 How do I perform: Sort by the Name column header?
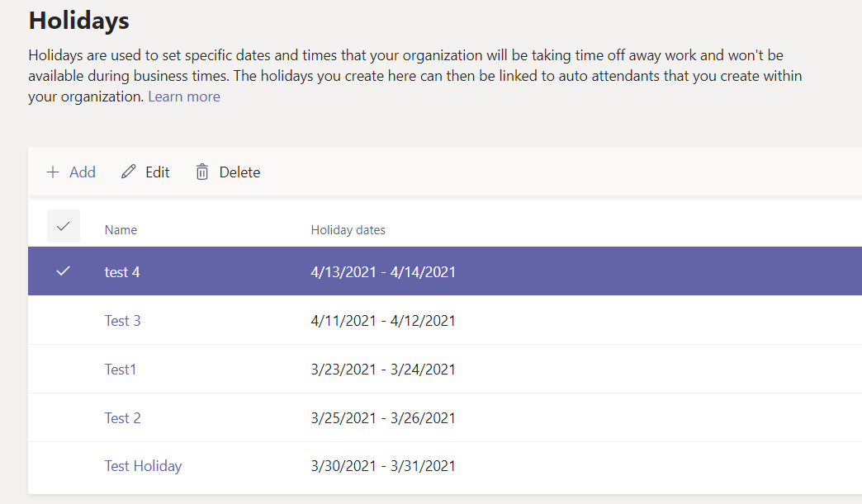[x=121, y=230]
